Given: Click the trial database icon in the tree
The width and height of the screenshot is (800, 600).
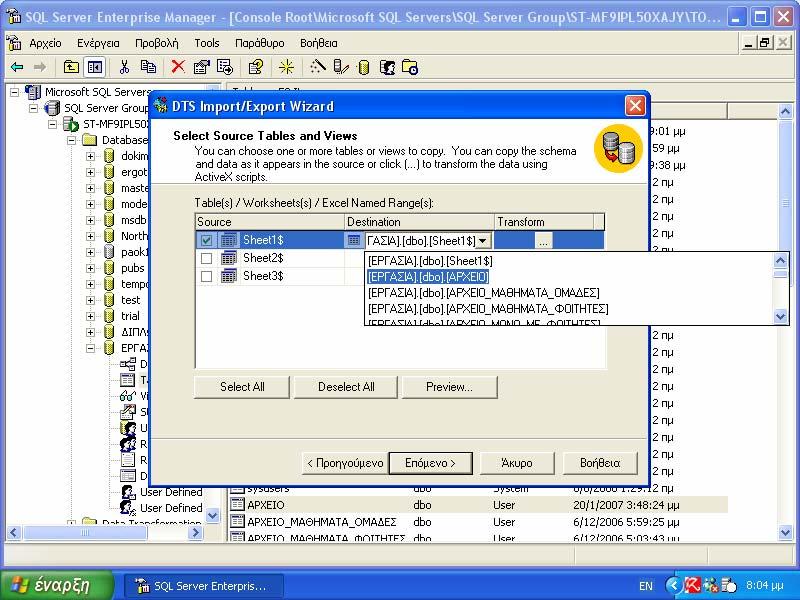Looking at the screenshot, I should [109, 316].
